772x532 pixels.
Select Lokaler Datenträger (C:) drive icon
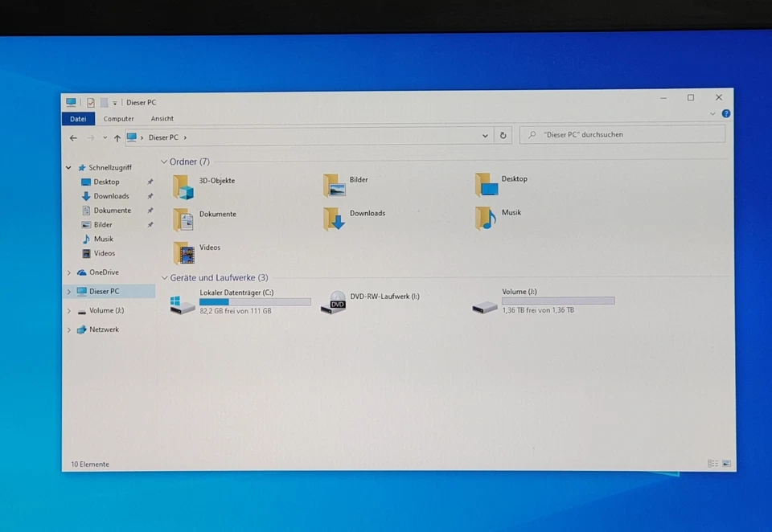[x=183, y=304]
